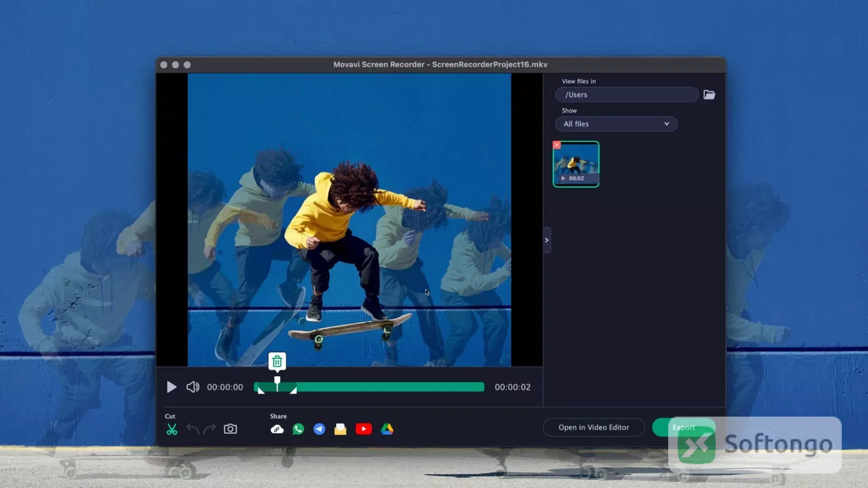868x488 pixels.
Task: Click the playhead marker on the timeline
Action: coord(277,383)
